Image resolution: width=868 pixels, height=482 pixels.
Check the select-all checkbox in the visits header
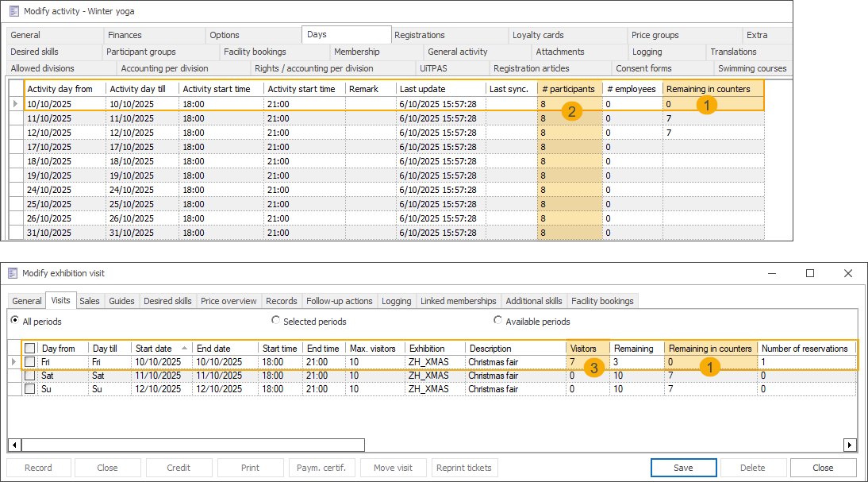(30, 349)
